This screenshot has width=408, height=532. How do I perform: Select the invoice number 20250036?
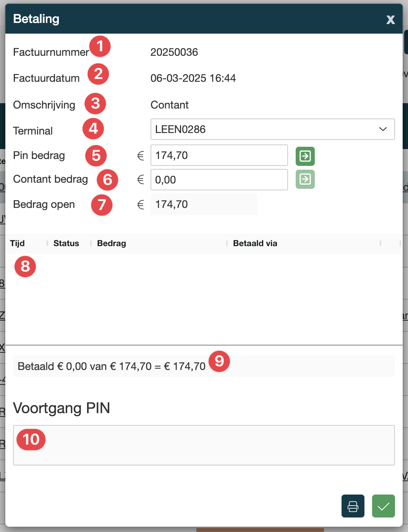[174, 52]
